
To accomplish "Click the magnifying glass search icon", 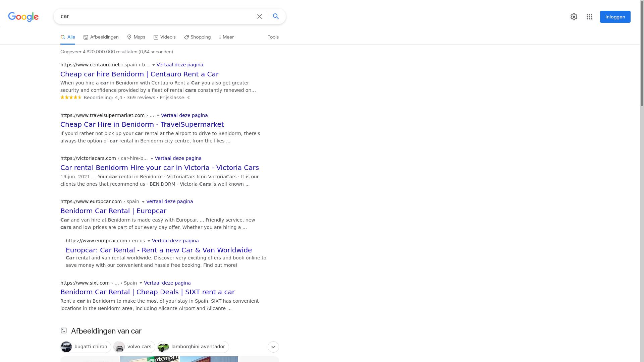I will [276, 16].
